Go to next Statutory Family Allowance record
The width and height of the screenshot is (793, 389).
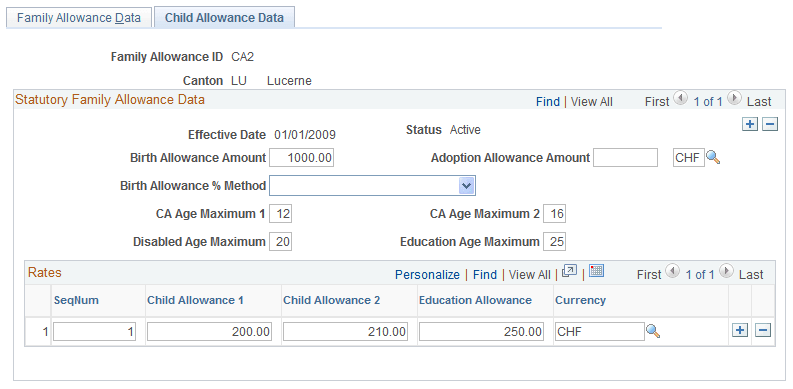(734, 98)
